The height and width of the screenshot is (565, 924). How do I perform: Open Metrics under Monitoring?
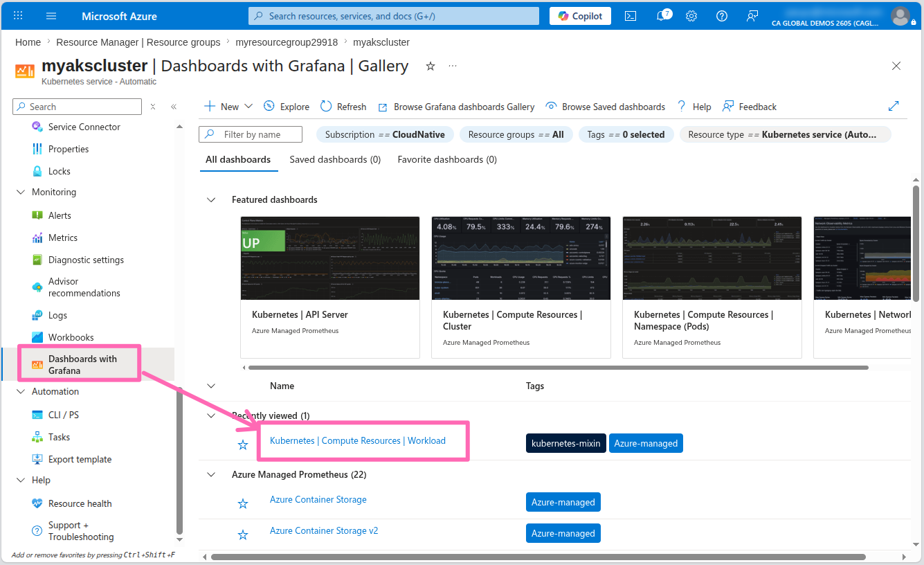tap(63, 237)
